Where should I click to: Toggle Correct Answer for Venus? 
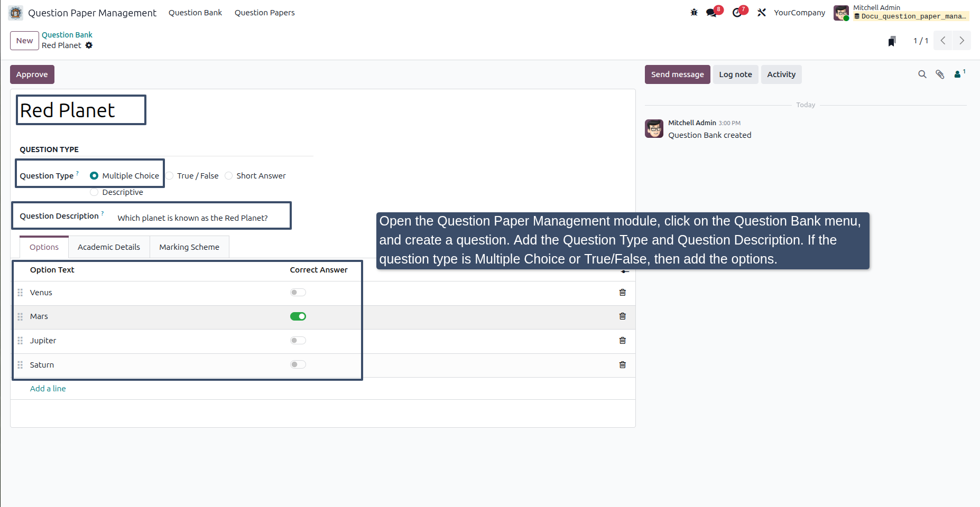tap(298, 293)
